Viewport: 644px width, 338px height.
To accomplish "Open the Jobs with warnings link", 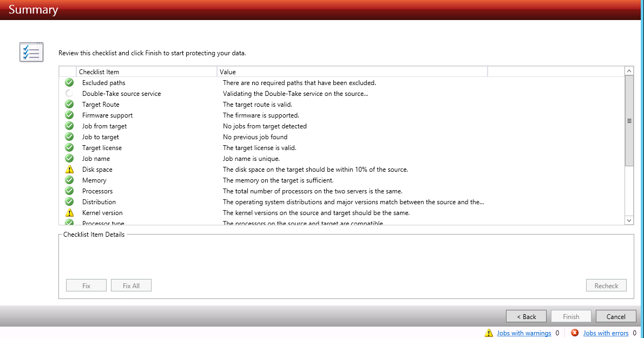I will 524,333.
